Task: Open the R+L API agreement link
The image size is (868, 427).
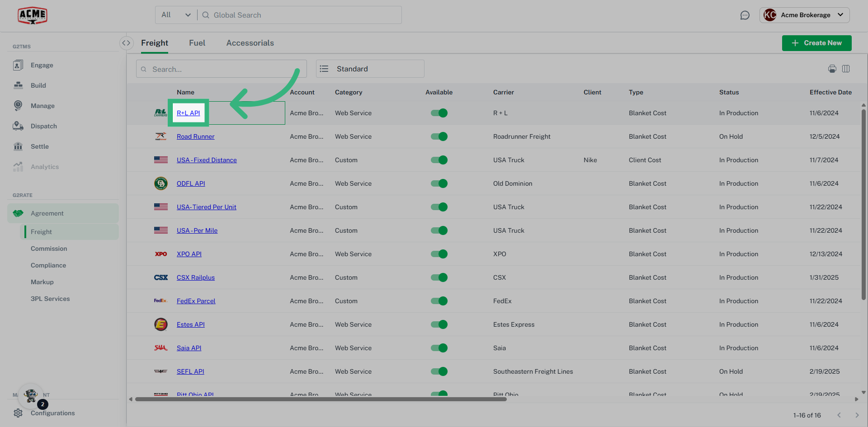Action: 188,113
